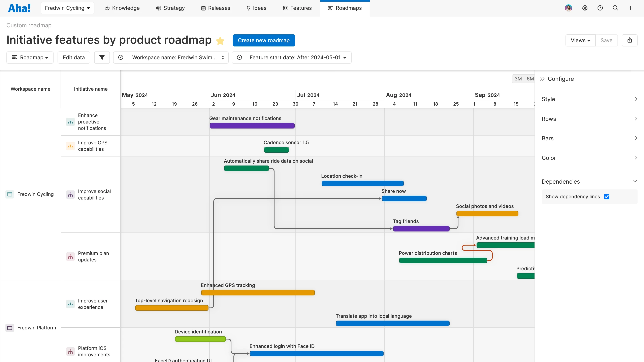Go to the Features tab

[x=297, y=8]
